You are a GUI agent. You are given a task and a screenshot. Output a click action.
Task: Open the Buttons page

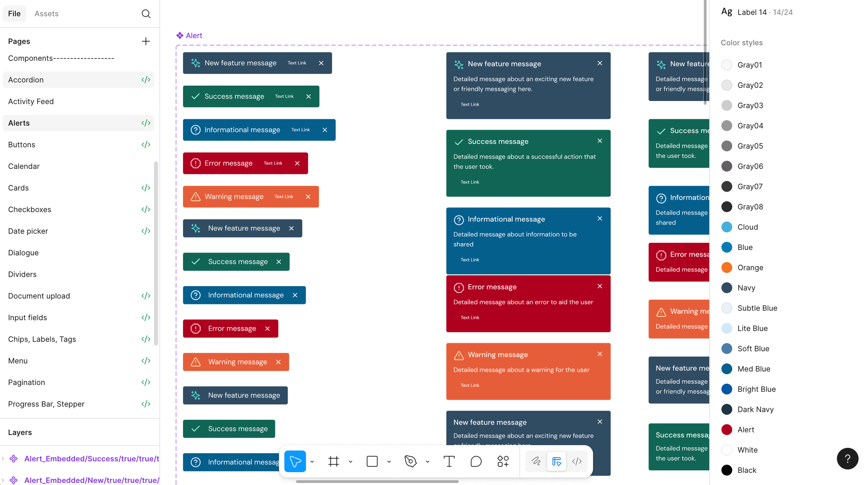tap(22, 144)
